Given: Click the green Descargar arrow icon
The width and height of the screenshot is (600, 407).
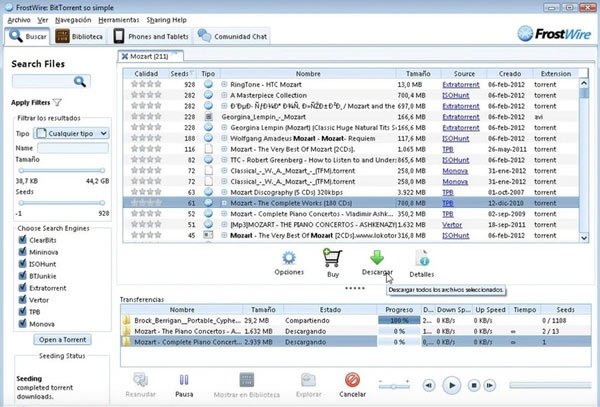Looking at the screenshot, I should click(x=377, y=257).
